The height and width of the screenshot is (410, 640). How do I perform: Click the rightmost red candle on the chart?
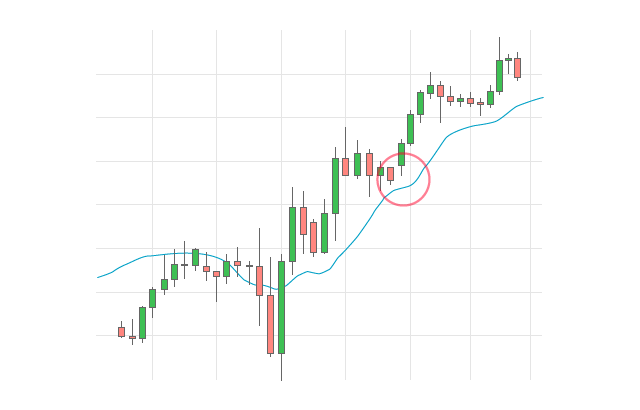(517, 67)
